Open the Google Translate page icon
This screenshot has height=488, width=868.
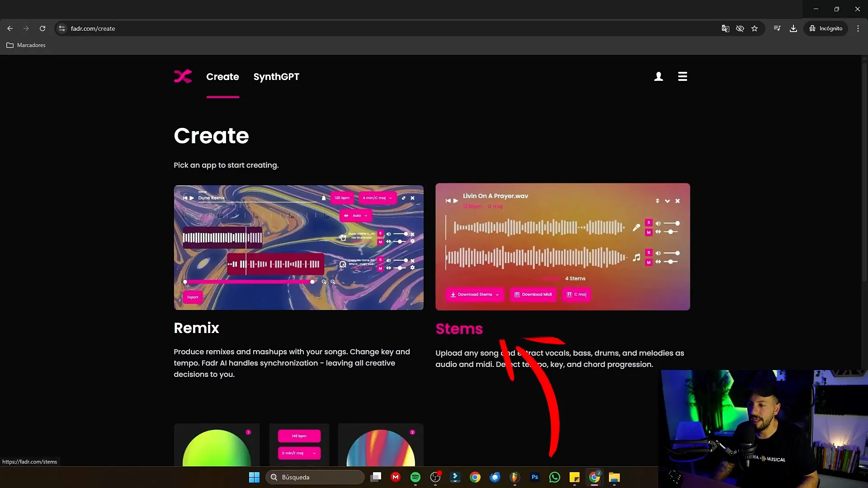point(725,28)
